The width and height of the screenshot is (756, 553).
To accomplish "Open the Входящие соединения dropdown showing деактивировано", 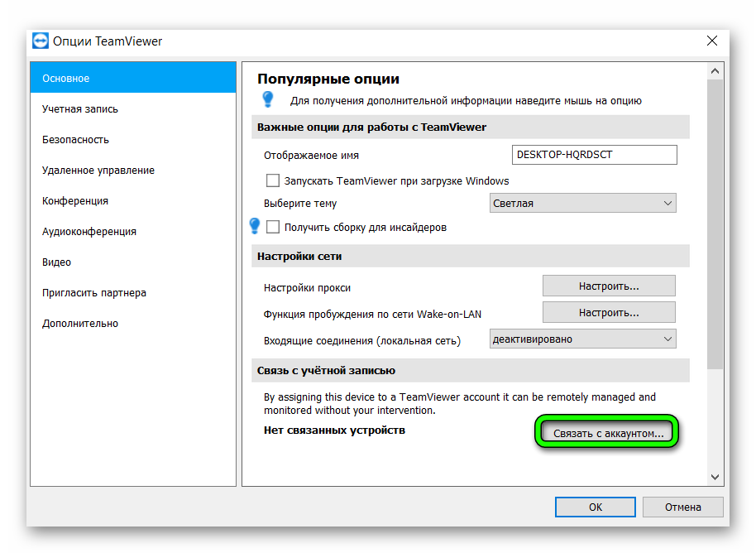I will 583,339.
